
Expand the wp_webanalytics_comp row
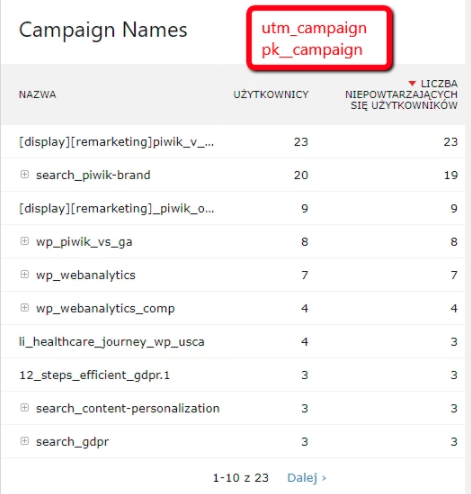point(24,308)
